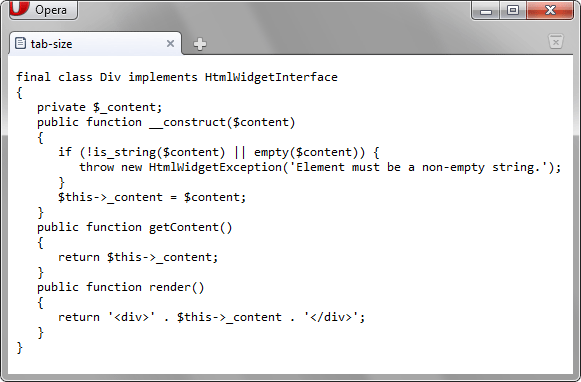The width and height of the screenshot is (581, 382).
Task: Click the __construct function name
Action: (x=187, y=123)
